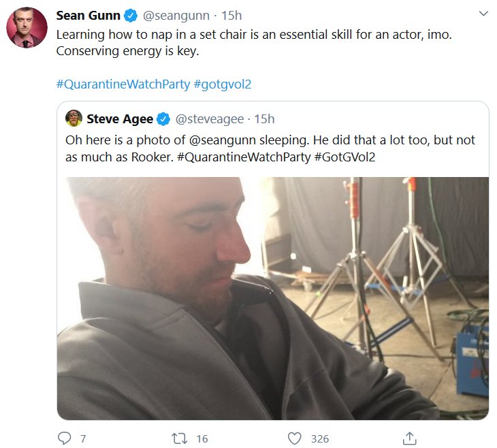This screenshot has height=448, width=497.
Task: Click the retweet arrows icon
Action: (x=180, y=438)
